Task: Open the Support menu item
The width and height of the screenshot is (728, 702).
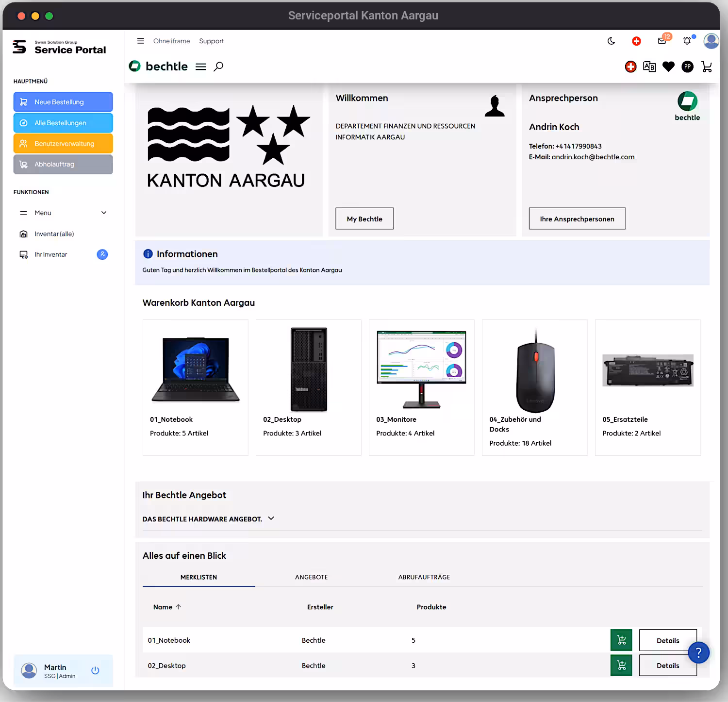Action: pos(211,41)
